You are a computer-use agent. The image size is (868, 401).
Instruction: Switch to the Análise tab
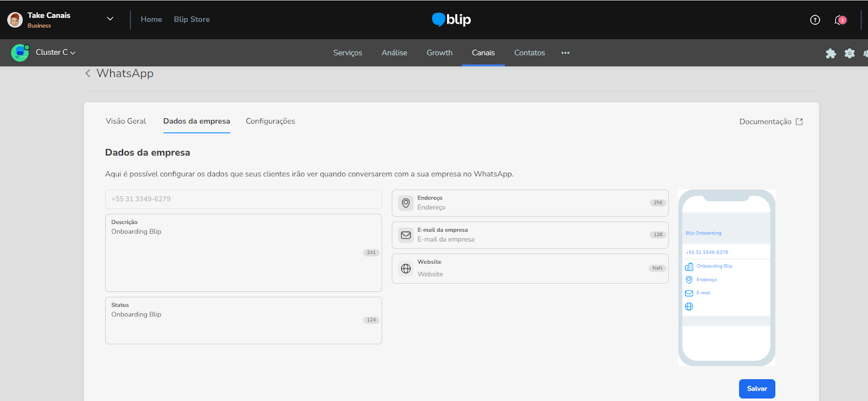pyautogui.click(x=394, y=53)
